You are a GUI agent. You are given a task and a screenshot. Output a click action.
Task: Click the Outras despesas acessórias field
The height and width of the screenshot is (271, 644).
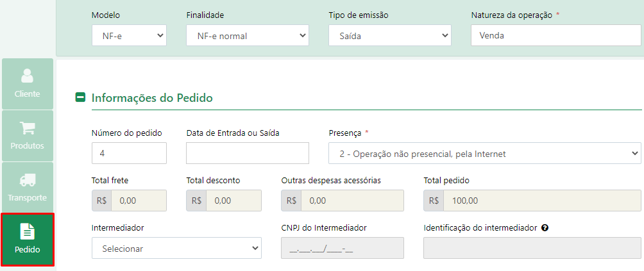pos(352,201)
